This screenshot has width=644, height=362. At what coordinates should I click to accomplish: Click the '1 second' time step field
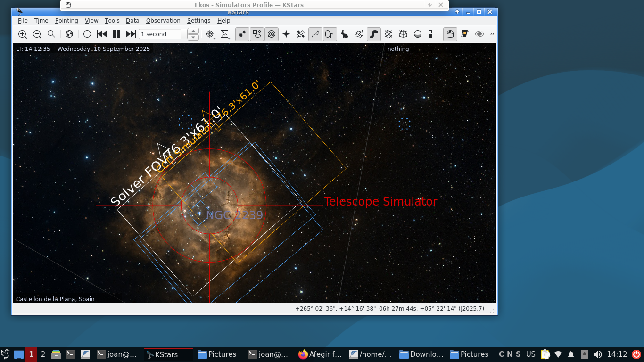point(160,34)
